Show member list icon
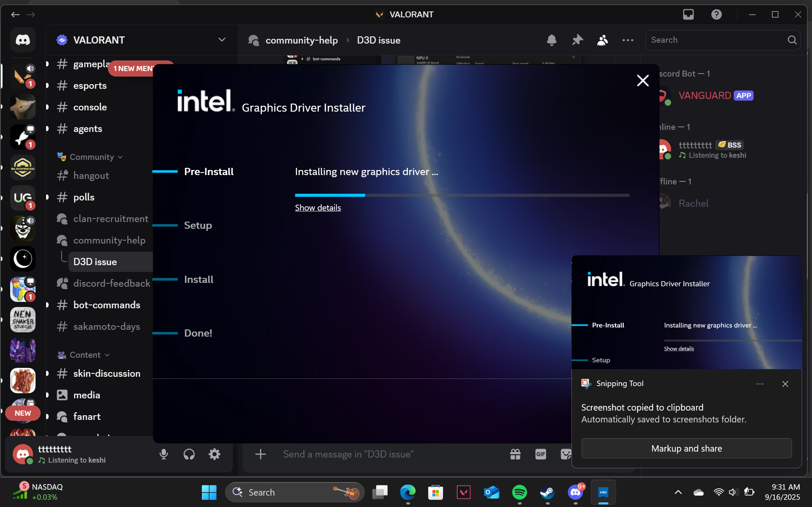This screenshot has height=507, width=812. tap(603, 40)
